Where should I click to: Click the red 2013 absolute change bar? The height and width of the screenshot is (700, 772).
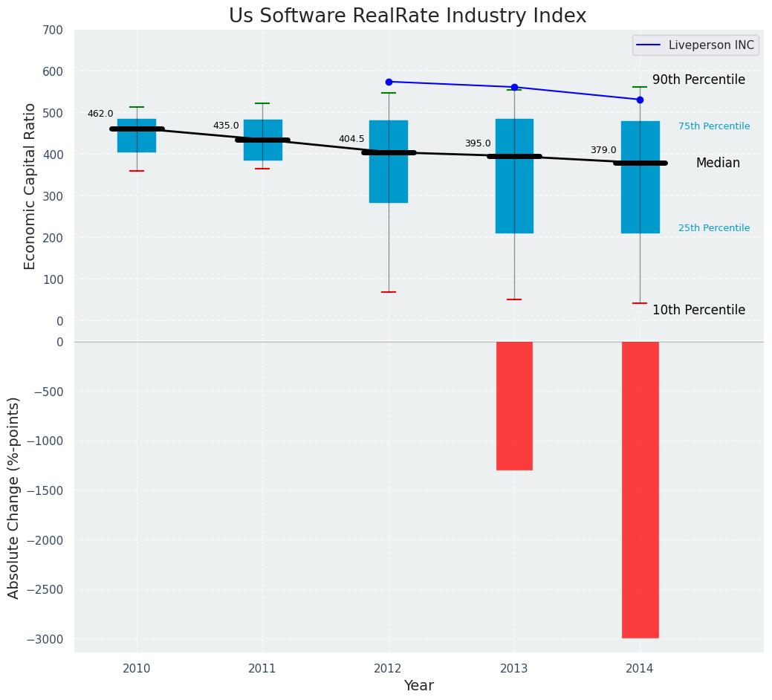coord(514,406)
